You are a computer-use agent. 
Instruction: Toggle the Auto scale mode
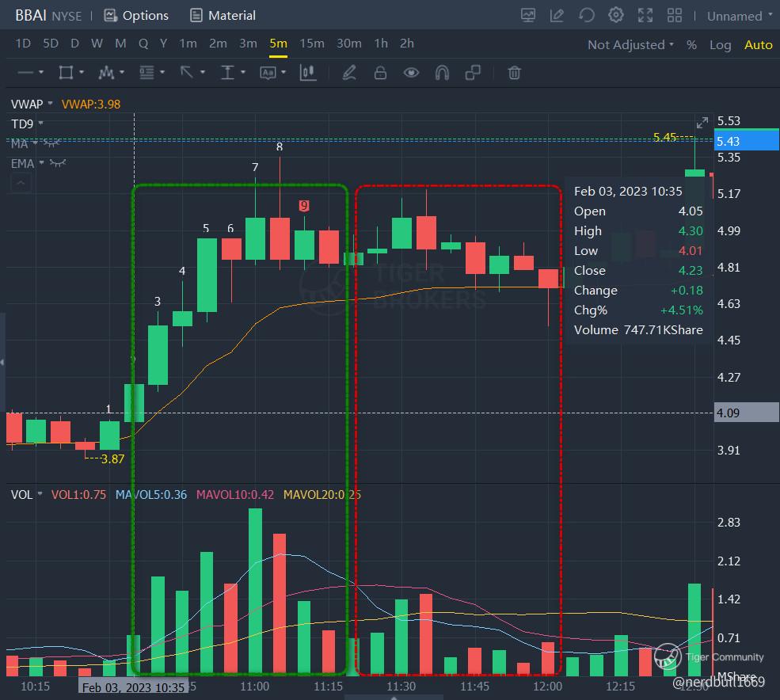[x=758, y=45]
